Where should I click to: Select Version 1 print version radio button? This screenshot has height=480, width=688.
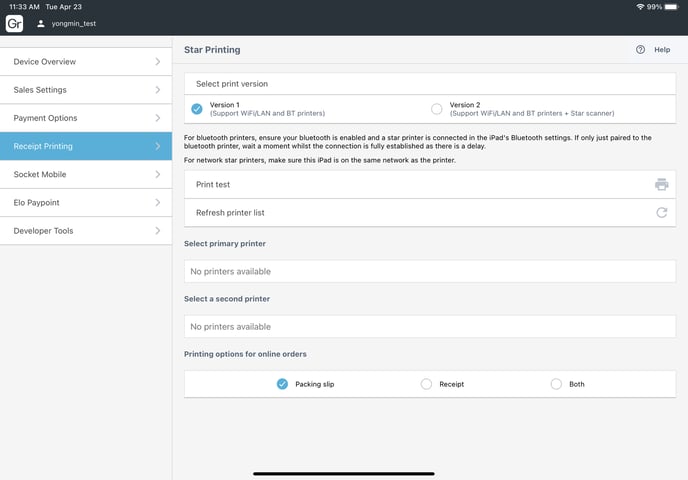point(197,109)
